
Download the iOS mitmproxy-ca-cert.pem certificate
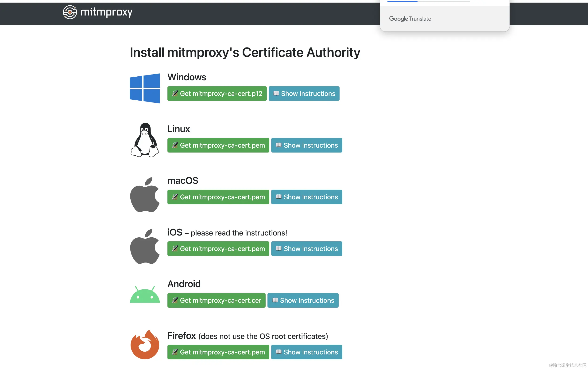(x=218, y=249)
